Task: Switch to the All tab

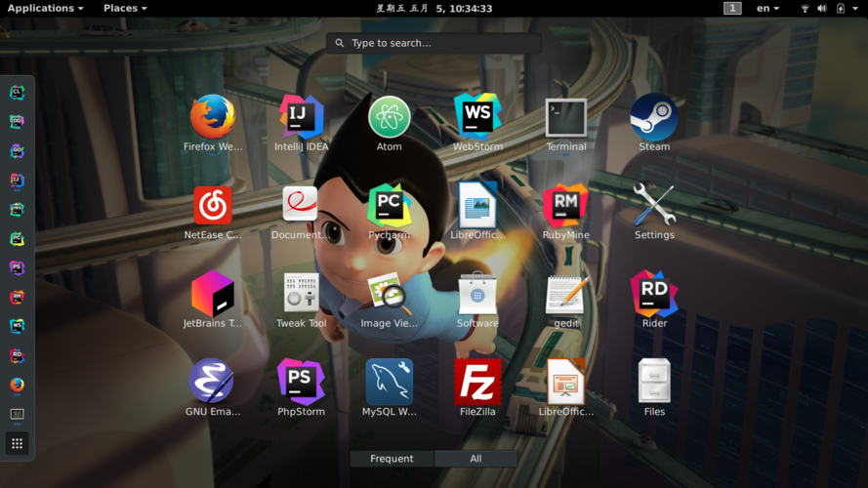Action: [x=476, y=459]
